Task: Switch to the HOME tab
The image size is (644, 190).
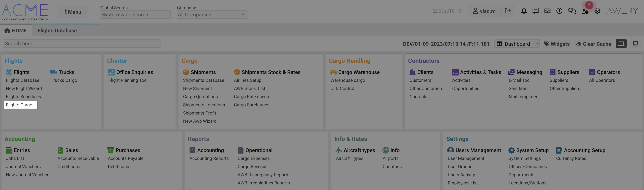Action: pos(16,30)
